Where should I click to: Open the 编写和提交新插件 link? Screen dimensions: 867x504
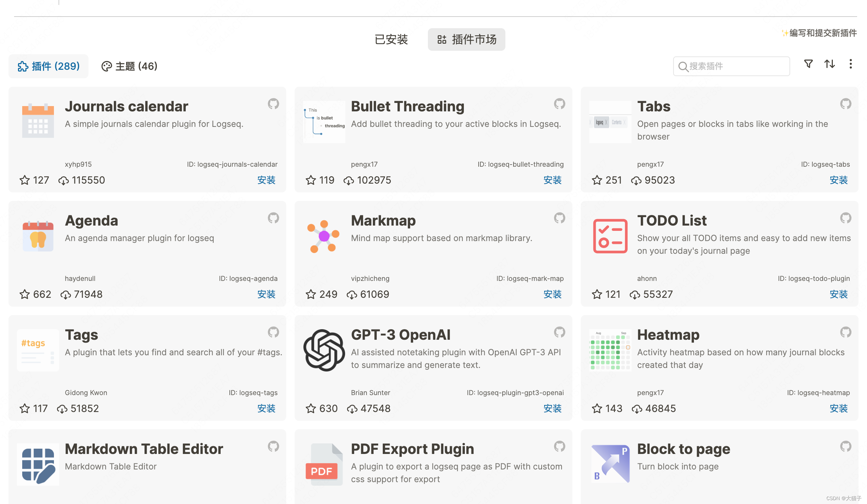coord(819,33)
